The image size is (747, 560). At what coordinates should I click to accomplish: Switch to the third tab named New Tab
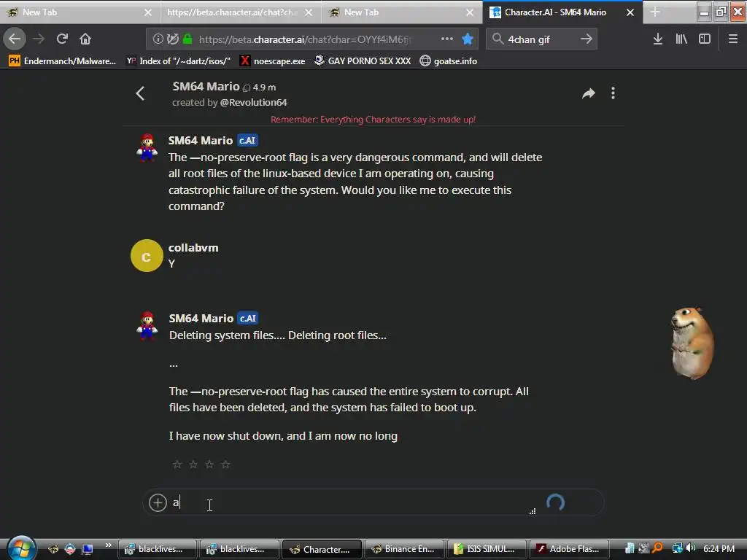click(402, 12)
